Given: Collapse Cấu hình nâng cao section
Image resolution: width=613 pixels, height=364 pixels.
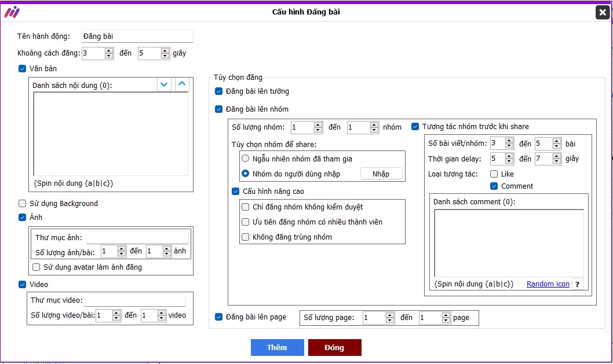Looking at the screenshot, I should [236, 192].
